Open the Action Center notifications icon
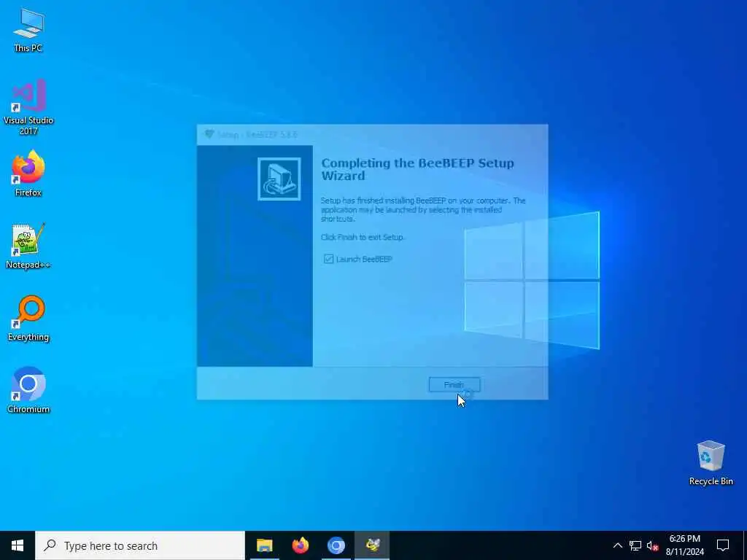This screenshot has height=560, width=747. pyautogui.click(x=723, y=545)
